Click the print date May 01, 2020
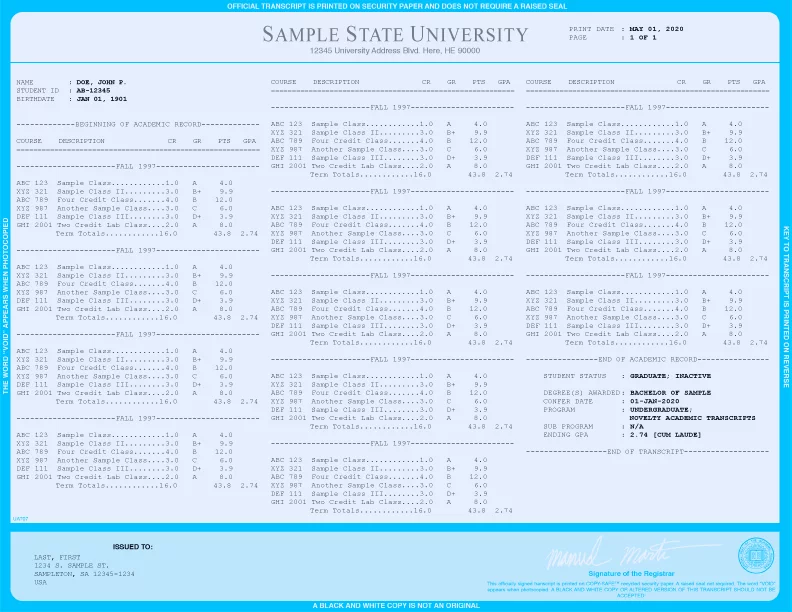This screenshot has width=792, height=612. coord(657,29)
